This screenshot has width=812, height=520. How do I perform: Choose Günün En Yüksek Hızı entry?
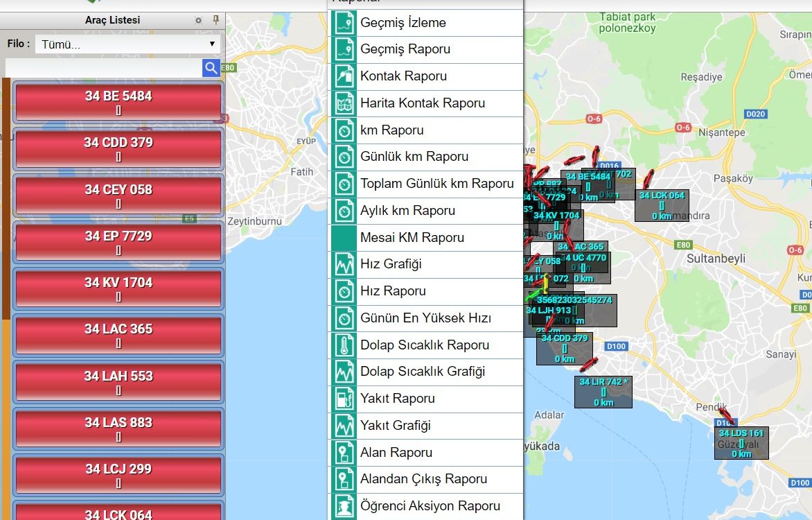tap(425, 318)
